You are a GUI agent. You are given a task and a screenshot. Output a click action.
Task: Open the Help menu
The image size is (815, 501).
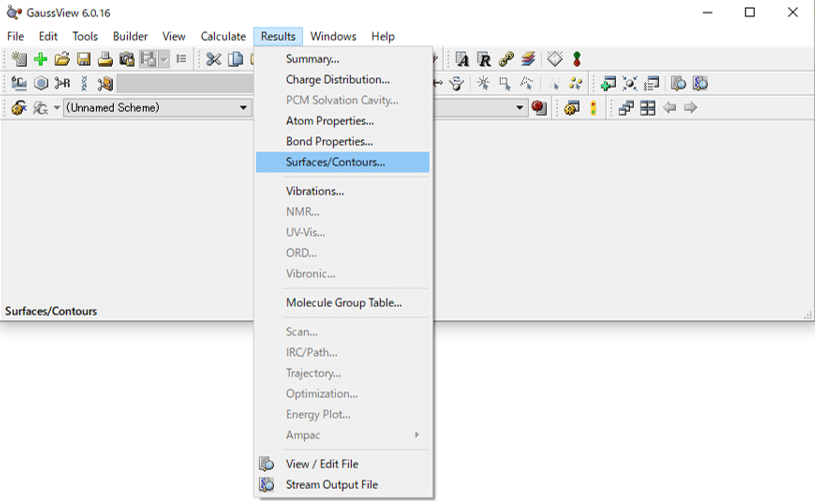(383, 36)
